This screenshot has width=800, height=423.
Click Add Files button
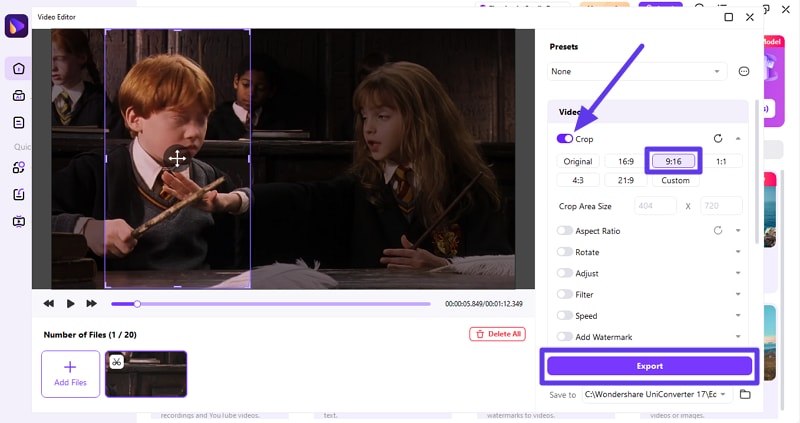(70, 374)
